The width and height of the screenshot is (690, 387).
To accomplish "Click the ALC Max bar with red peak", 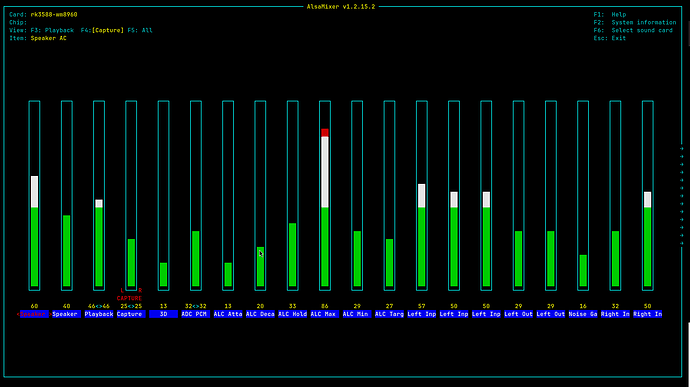I will [x=325, y=195].
